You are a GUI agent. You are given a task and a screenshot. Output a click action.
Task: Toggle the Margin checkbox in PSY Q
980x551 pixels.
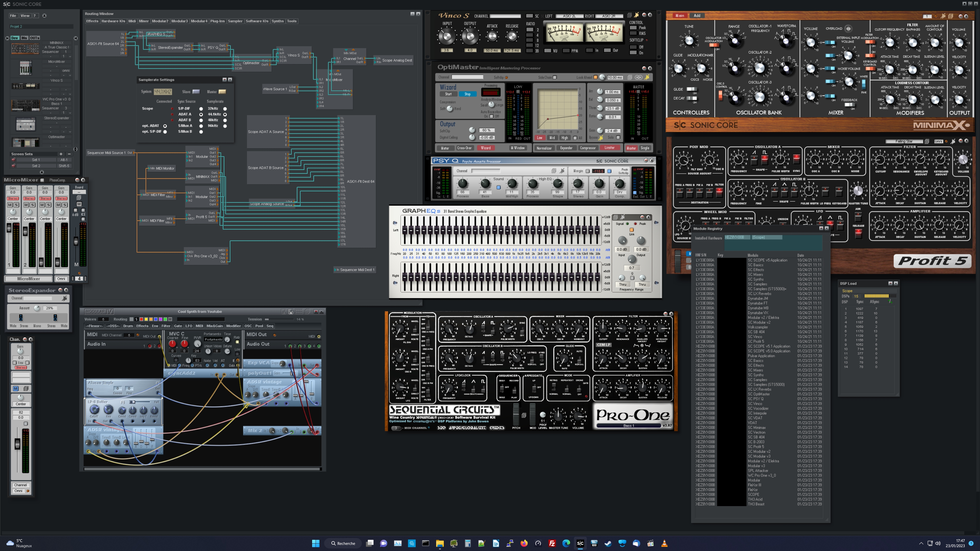(588, 171)
